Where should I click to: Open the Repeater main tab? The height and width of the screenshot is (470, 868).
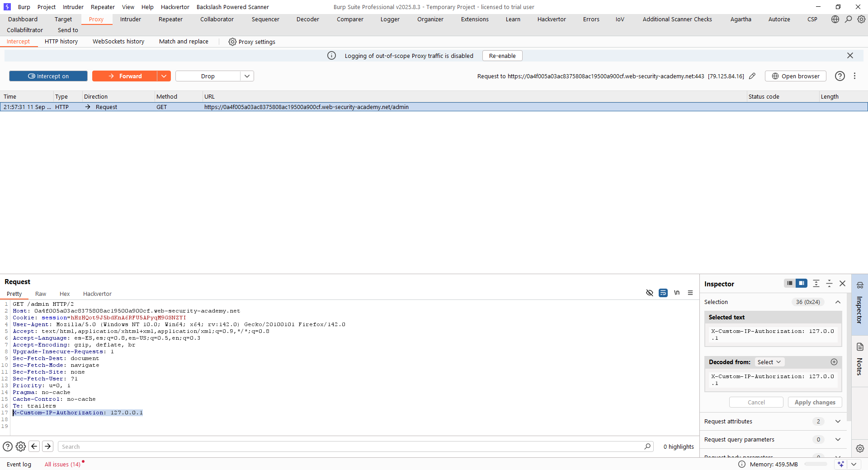(170, 19)
